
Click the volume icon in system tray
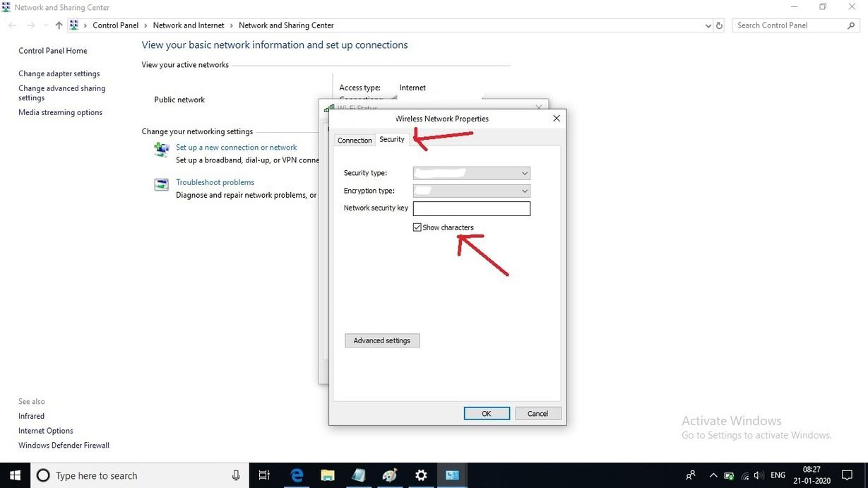tap(758, 475)
